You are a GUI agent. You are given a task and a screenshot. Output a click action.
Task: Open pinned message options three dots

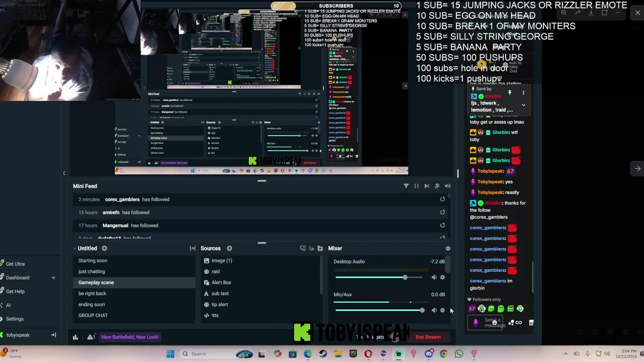523,93
